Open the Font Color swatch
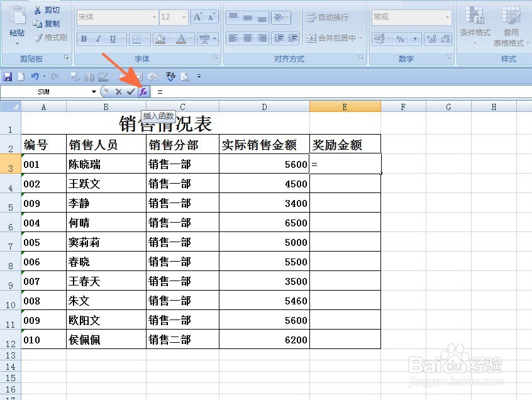 point(181,38)
